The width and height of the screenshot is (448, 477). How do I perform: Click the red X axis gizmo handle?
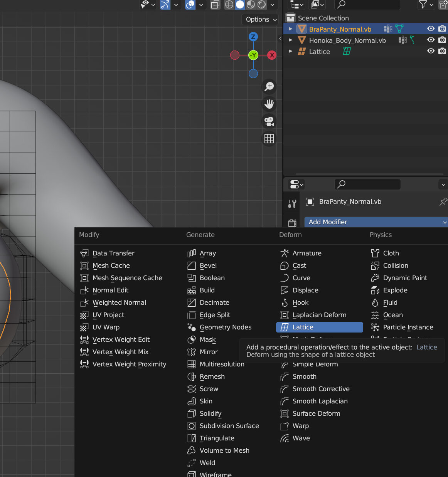pos(272,55)
